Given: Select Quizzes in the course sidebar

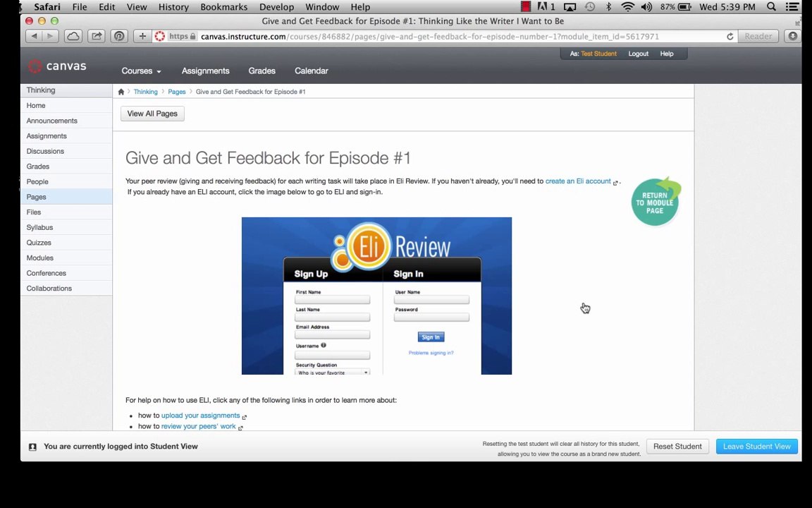Looking at the screenshot, I should [66, 243].
